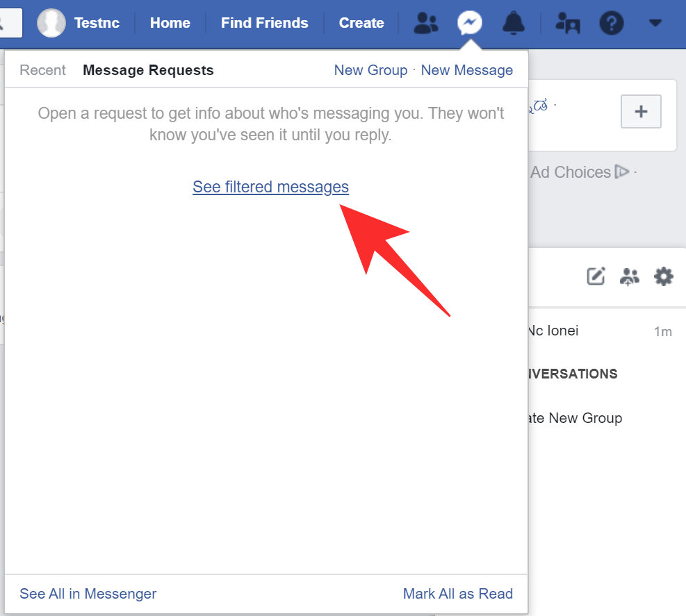
Task: Click the search box at top left
Action: point(10,23)
